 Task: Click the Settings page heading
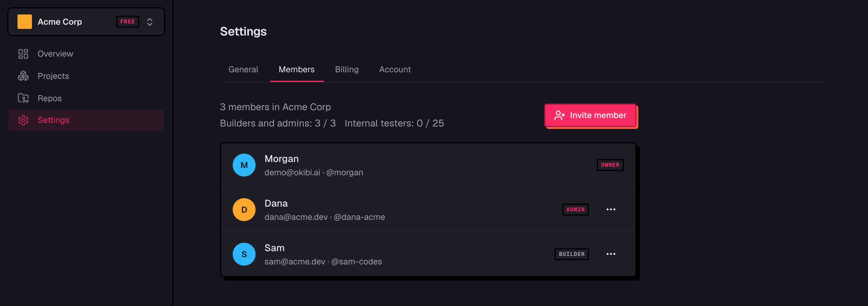243,31
